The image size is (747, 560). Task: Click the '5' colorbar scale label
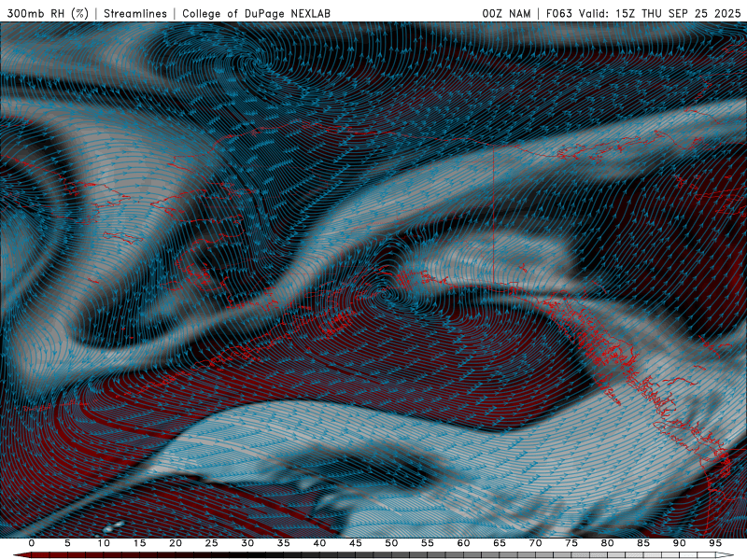(67, 543)
